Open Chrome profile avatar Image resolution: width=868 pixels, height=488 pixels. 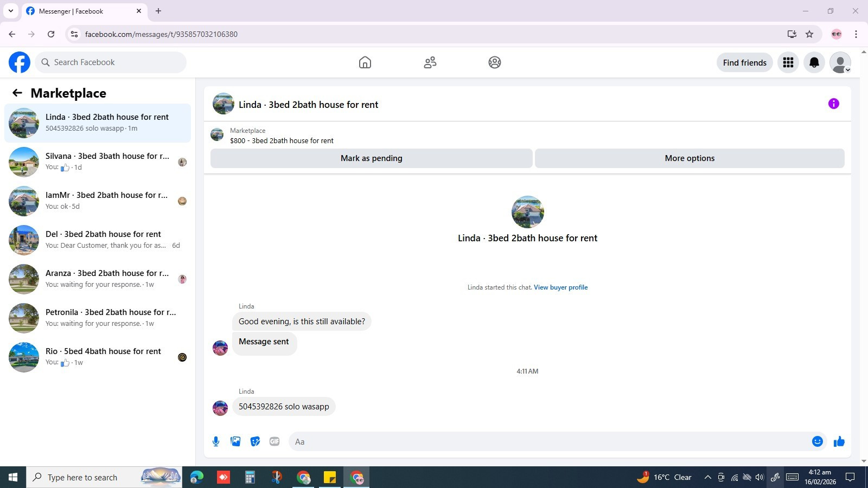(837, 34)
